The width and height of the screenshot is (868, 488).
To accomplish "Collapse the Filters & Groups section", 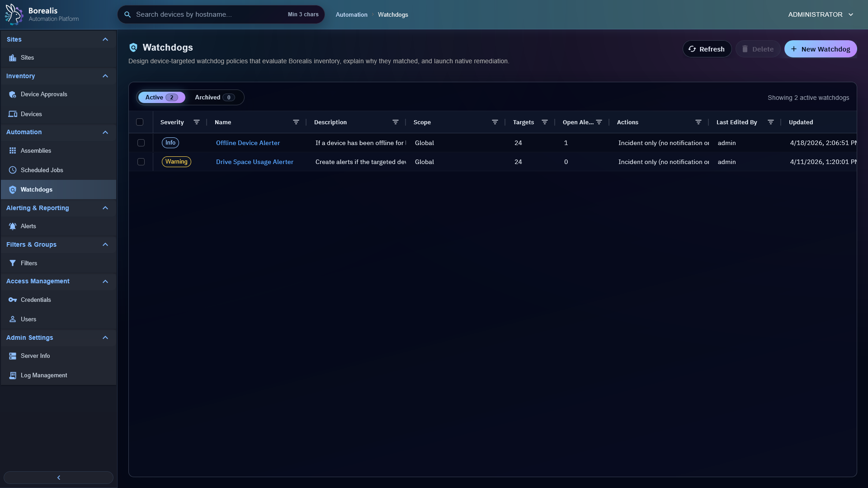I will coord(105,244).
